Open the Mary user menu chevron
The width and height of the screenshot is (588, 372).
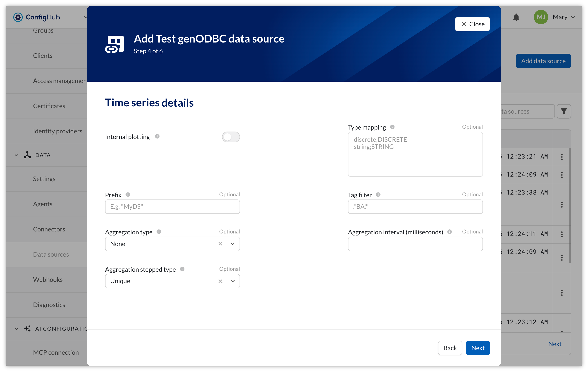573,17
